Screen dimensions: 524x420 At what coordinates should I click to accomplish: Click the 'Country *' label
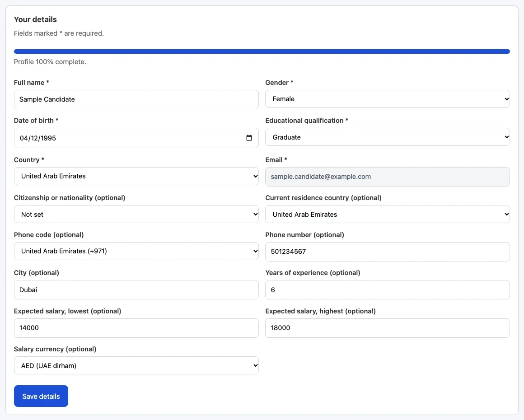click(x=29, y=160)
